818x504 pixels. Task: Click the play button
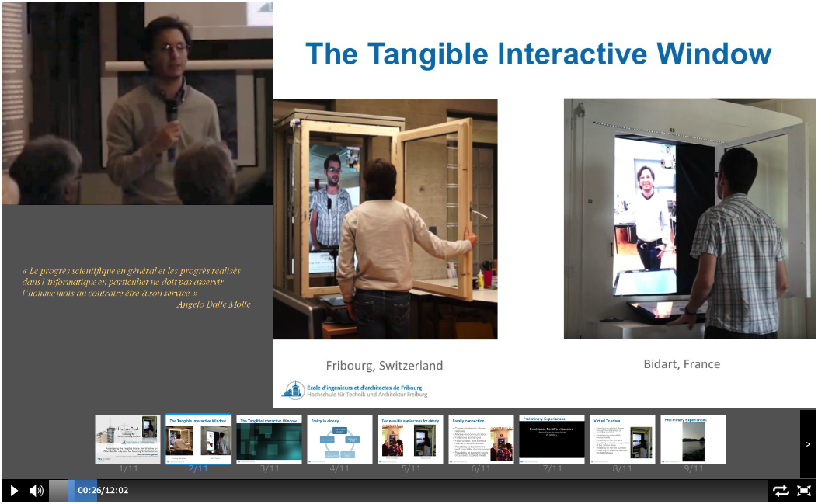(x=14, y=491)
